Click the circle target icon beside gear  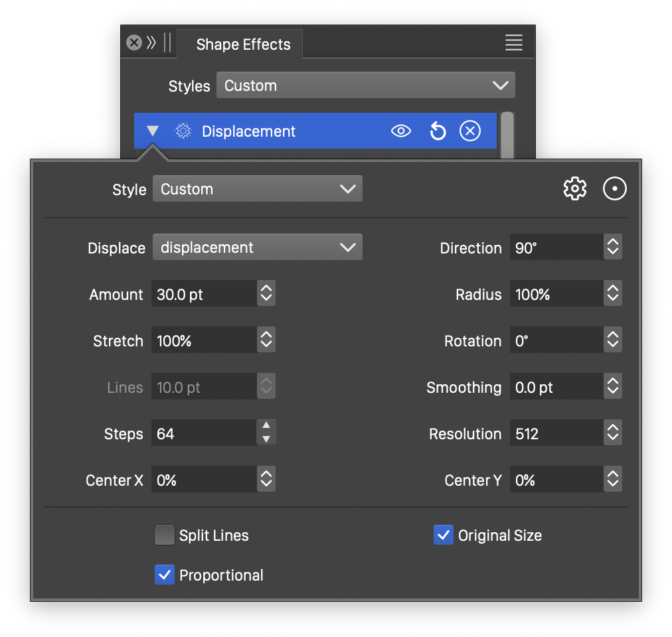(615, 189)
